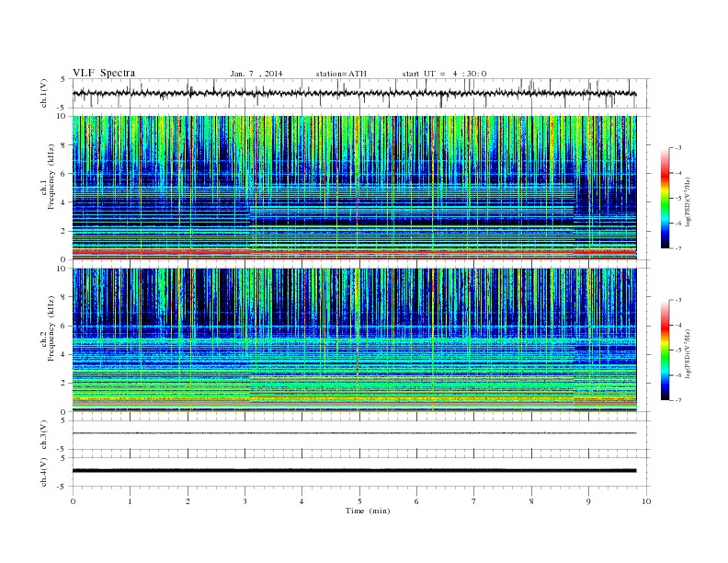This screenshot has height=563, width=728.
Task: Click the "VLF Spectra" title text
Action: point(104,73)
